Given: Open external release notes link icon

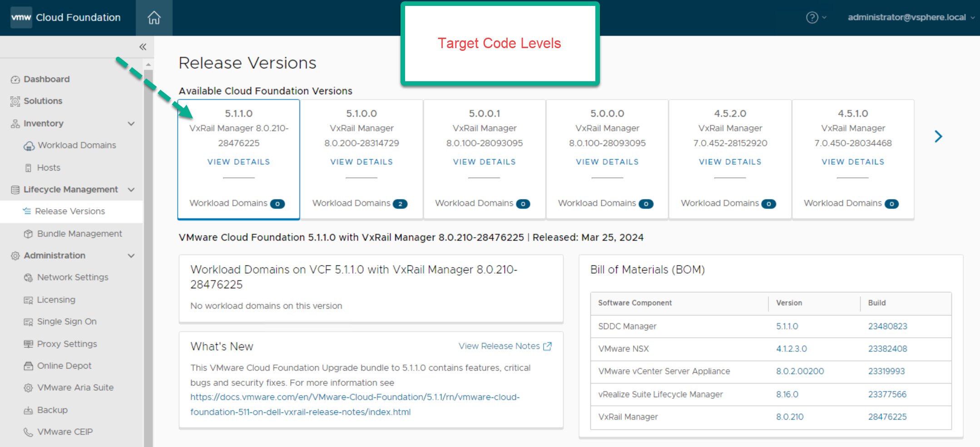Looking at the screenshot, I should click(x=548, y=346).
